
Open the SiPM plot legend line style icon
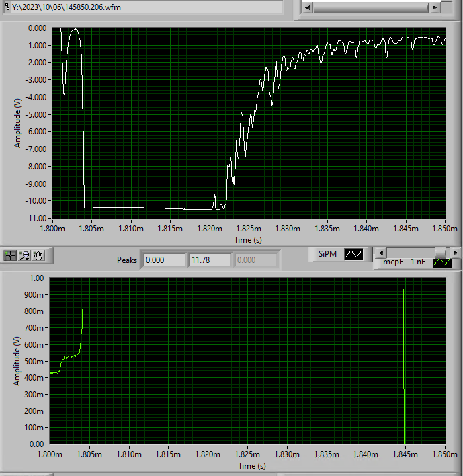(353, 254)
